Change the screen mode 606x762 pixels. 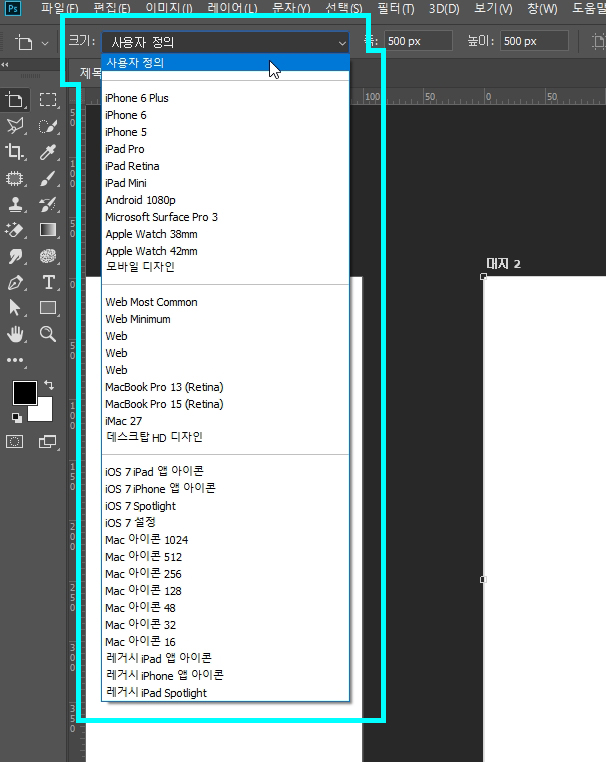tap(48, 442)
